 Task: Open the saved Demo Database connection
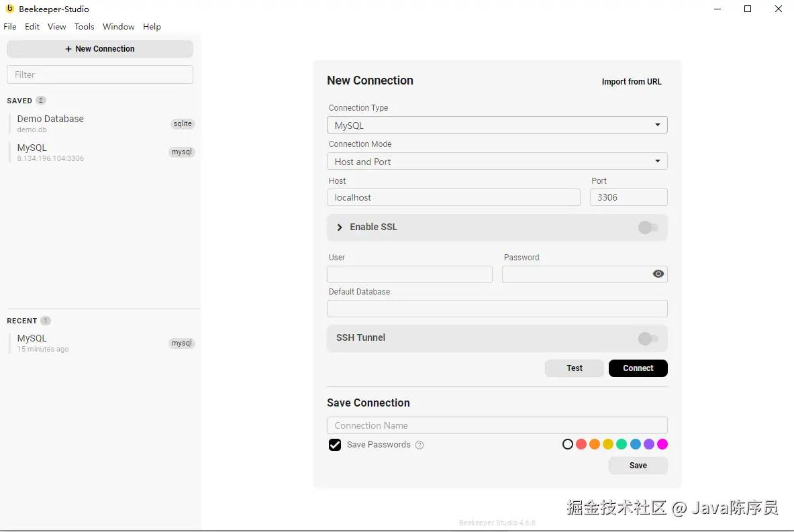pyautogui.click(x=101, y=124)
